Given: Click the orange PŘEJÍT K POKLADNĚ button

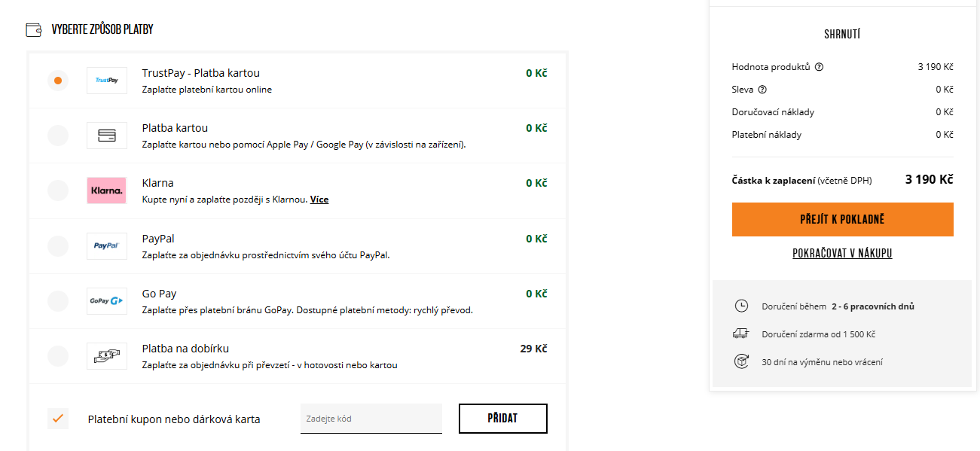Looking at the screenshot, I should click(x=842, y=219).
